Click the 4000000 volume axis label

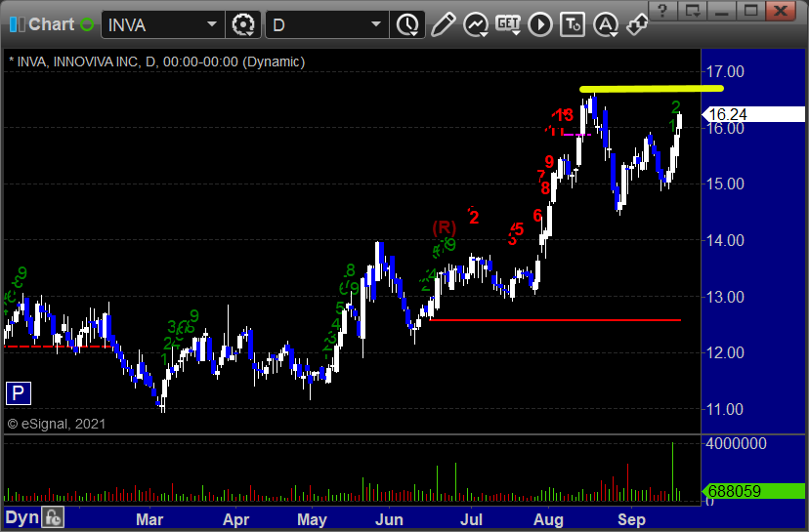click(737, 443)
